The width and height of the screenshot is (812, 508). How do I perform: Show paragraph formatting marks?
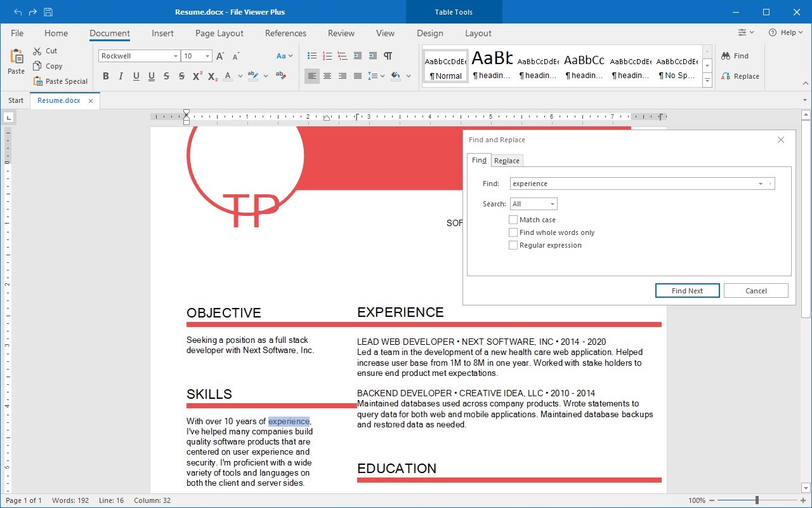coord(388,56)
